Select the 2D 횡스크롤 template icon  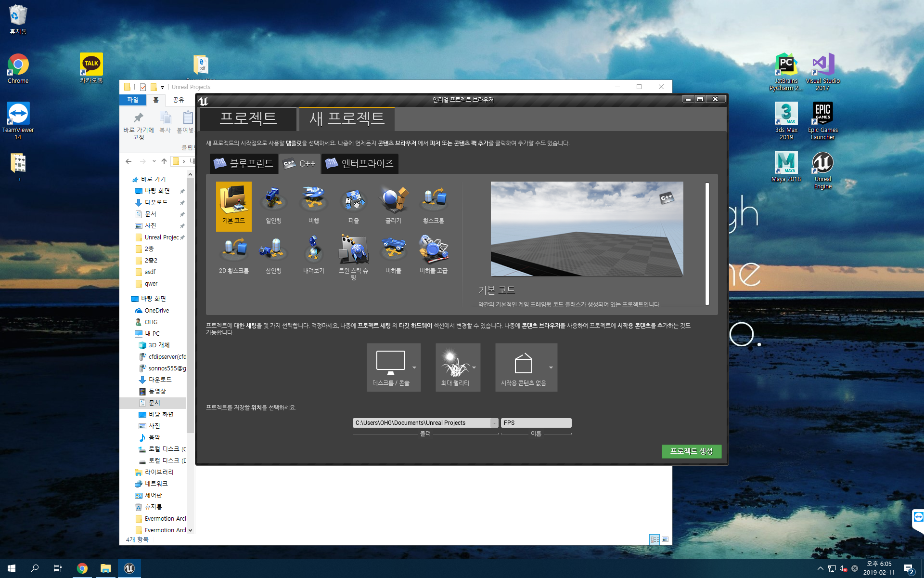tap(233, 256)
